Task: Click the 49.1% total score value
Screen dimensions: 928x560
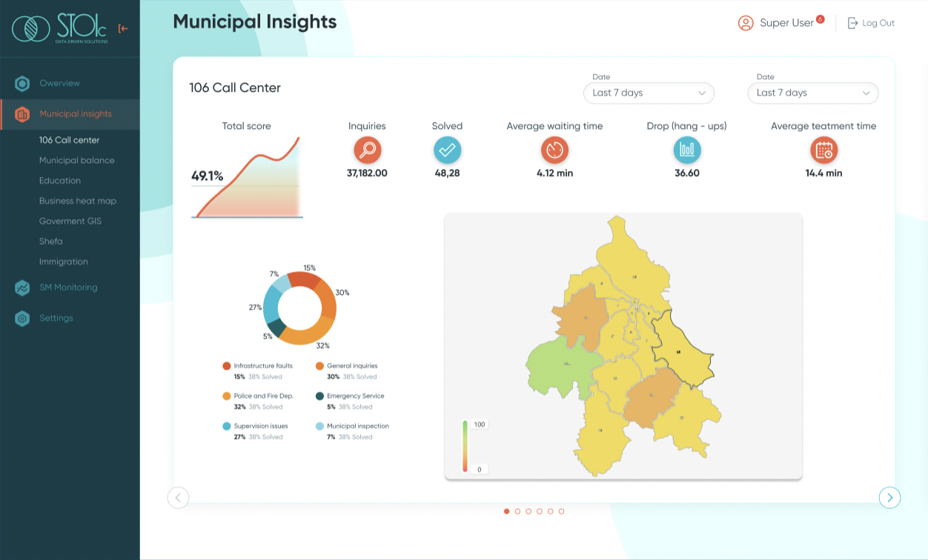Action: [208, 176]
